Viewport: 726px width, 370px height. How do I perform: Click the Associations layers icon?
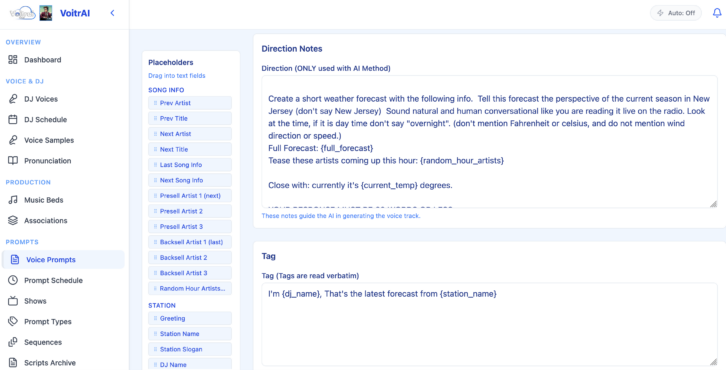13,220
